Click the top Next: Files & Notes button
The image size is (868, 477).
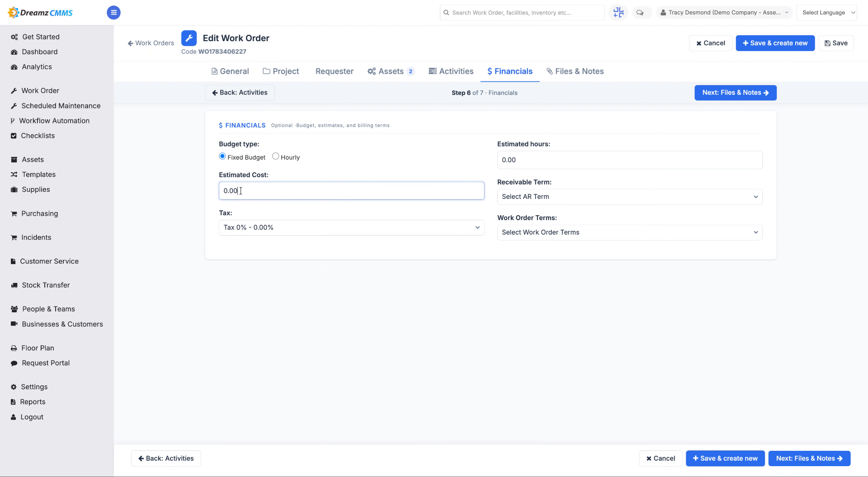pyautogui.click(x=735, y=93)
